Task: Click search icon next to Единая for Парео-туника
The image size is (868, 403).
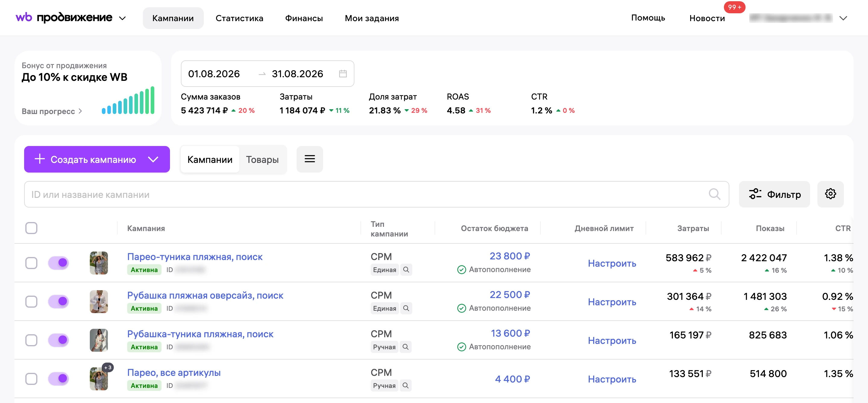Action: pyautogui.click(x=406, y=270)
